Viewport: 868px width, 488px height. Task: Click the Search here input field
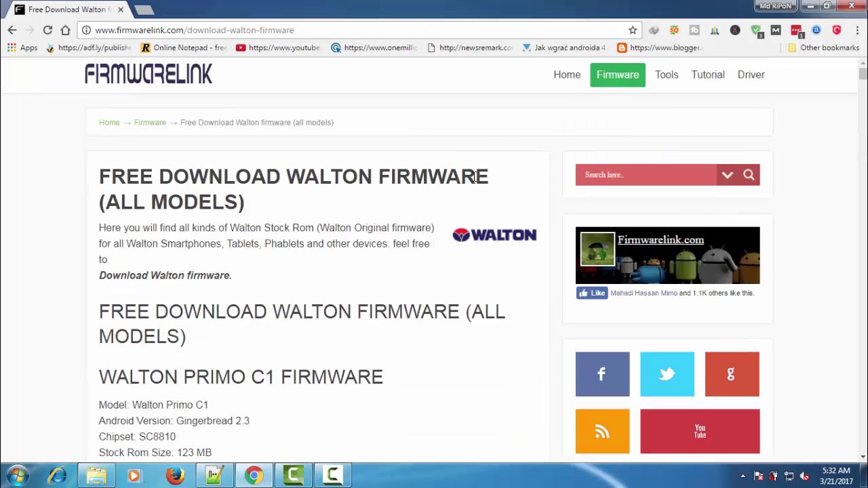[x=646, y=175]
